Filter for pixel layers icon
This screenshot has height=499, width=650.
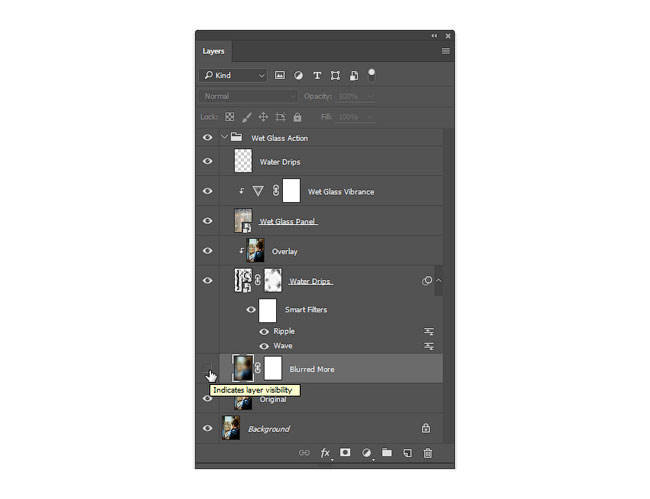(x=280, y=75)
